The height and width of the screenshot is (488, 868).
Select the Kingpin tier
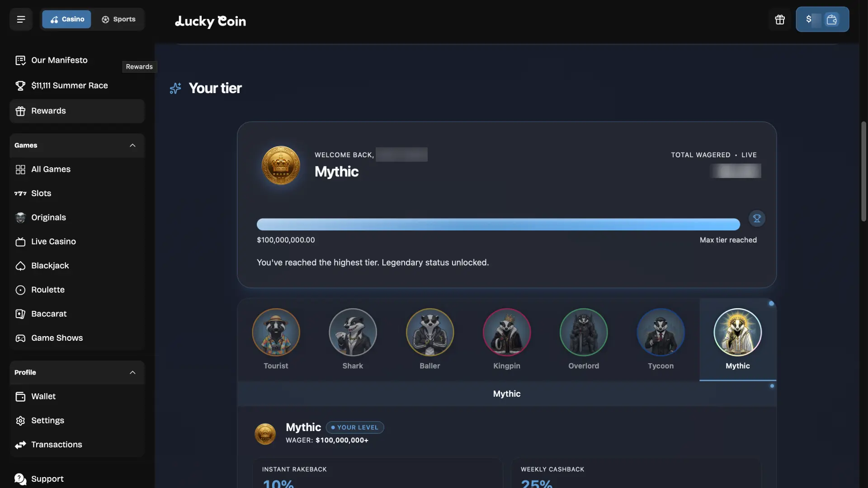507,339
